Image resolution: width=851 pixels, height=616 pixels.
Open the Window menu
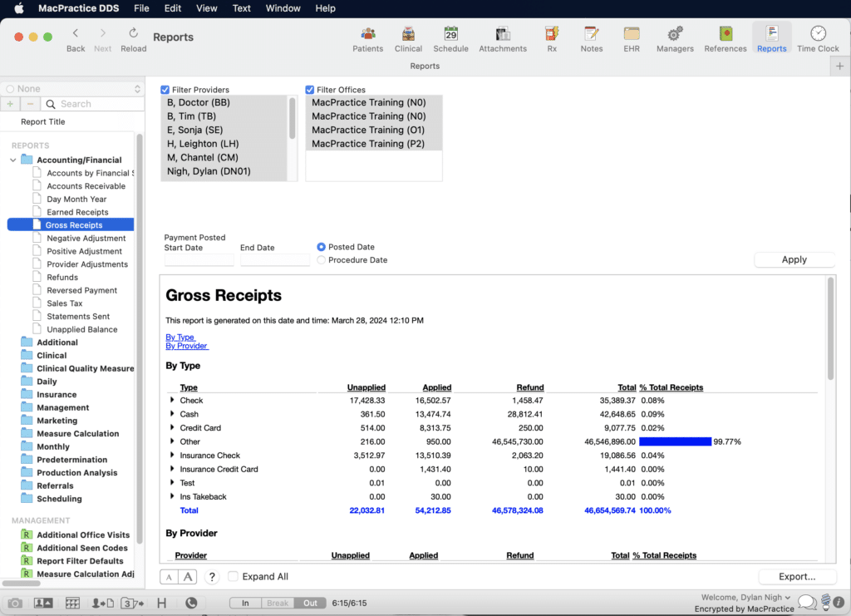[x=283, y=8]
